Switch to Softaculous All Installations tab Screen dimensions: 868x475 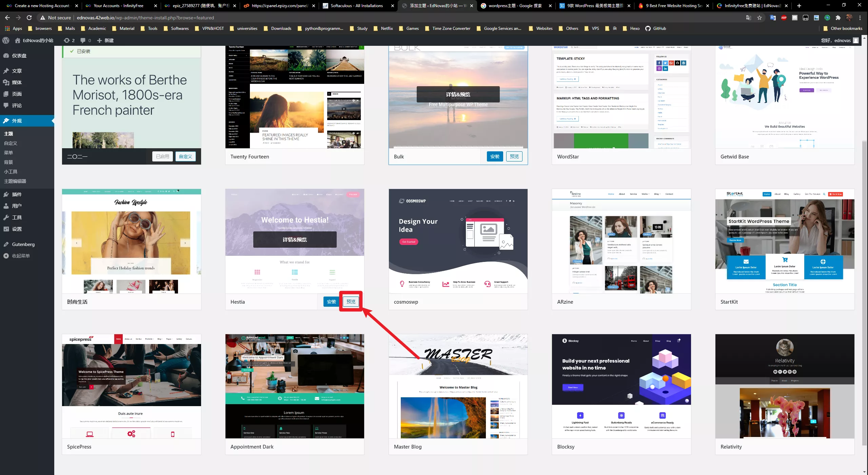click(356, 6)
